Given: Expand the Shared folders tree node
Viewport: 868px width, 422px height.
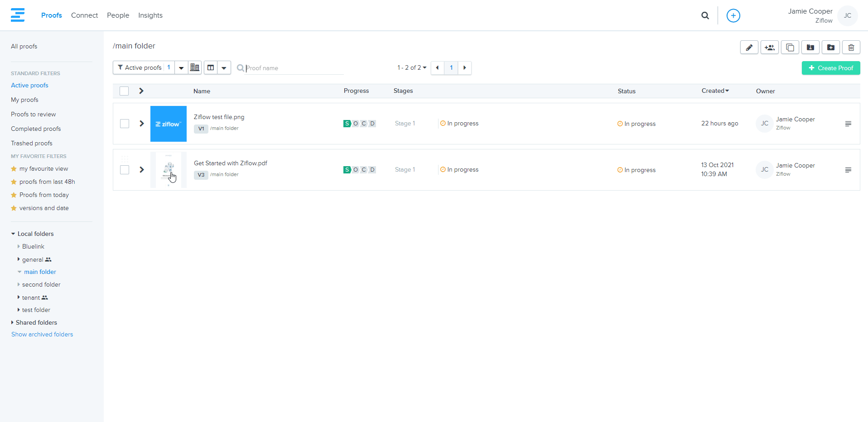Looking at the screenshot, I should (x=13, y=323).
